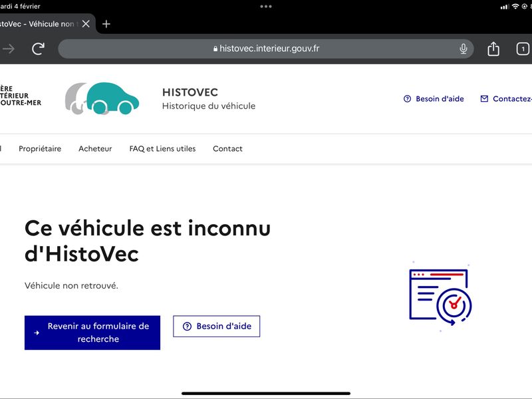The image size is (532, 399).
Task: Go to the Propriétaire menu
Action: pyautogui.click(x=40, y=148)
